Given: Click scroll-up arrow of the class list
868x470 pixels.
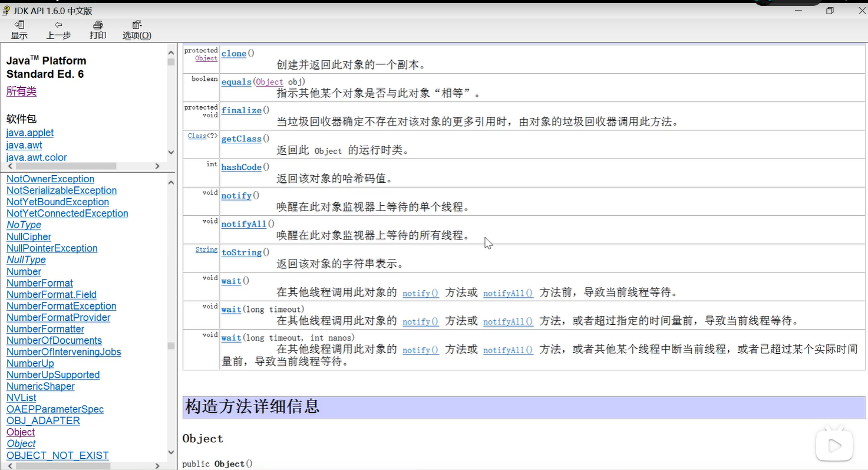Looking at the screenshot, I should pos(171,183).
